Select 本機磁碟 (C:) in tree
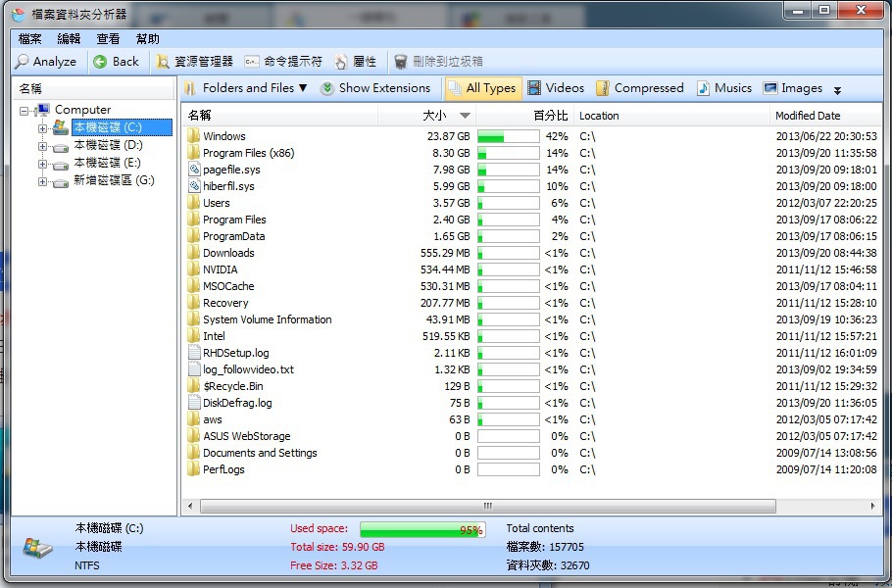This screenshot has width=892, height=588. [x=122, y=127]
